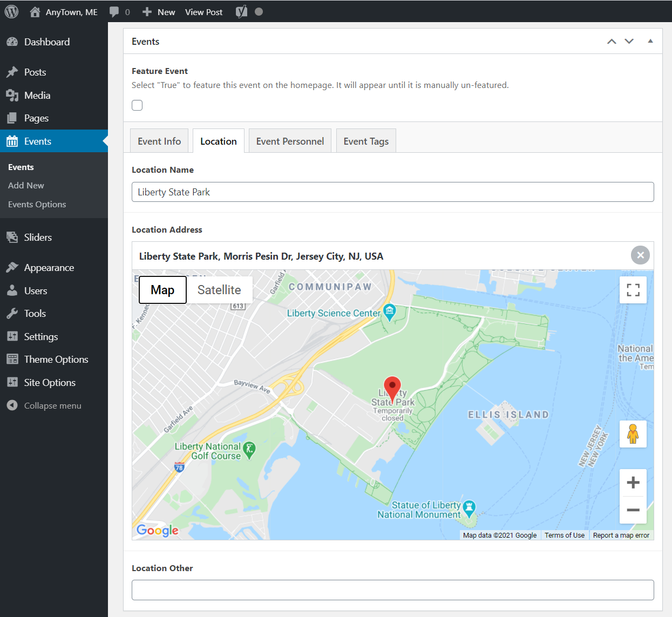The height and width of the screenshot is (617, 672).
Task: Zoom in on the map
Action: tap(633, 483)
